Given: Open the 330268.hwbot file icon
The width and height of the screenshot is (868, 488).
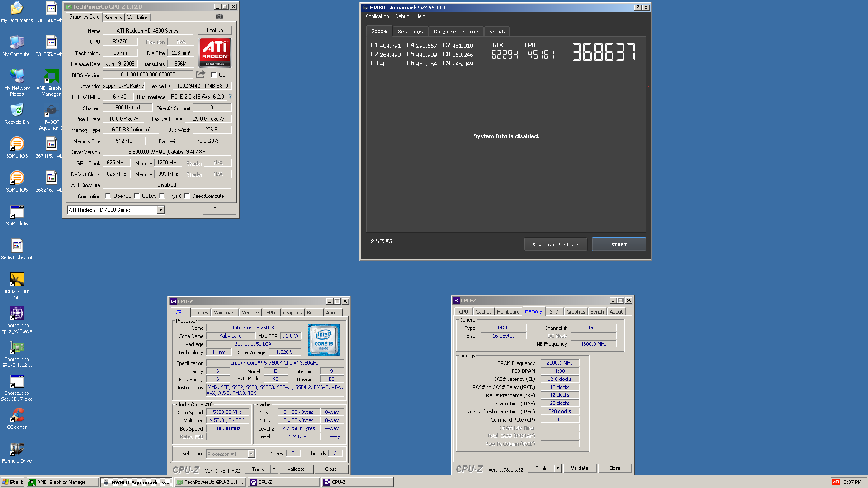Looking at the screenshot, I should pyautogui.click(x=50, y=12).
